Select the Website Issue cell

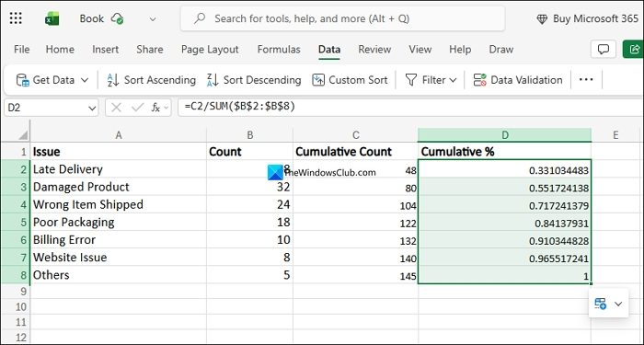pos(119,258)
